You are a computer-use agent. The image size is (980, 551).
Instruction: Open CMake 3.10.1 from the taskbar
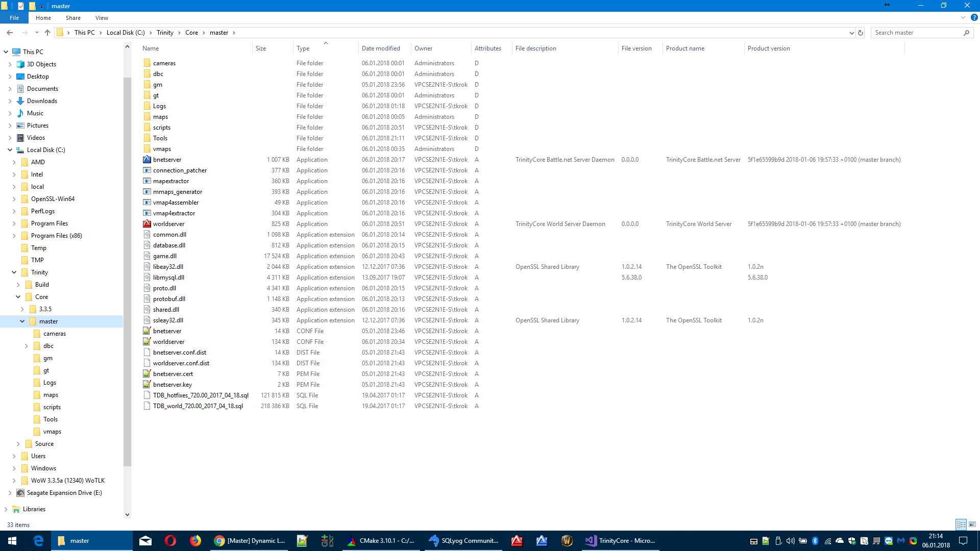(x=381, y=540)
